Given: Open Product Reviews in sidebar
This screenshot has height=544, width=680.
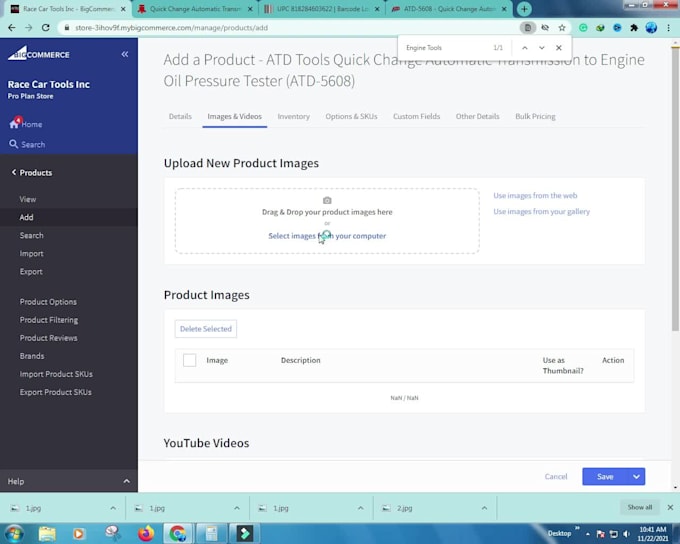Looking at the screenshot, I should click(49, 338).
